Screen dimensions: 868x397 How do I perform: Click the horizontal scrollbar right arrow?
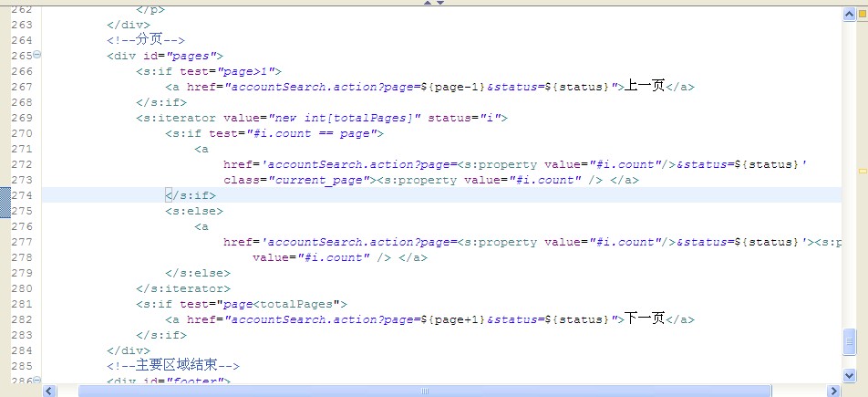834,391
